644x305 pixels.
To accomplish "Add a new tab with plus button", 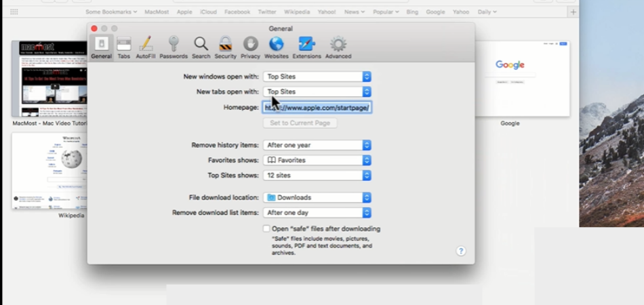I will pyautogui.click(x=573, y=12).
